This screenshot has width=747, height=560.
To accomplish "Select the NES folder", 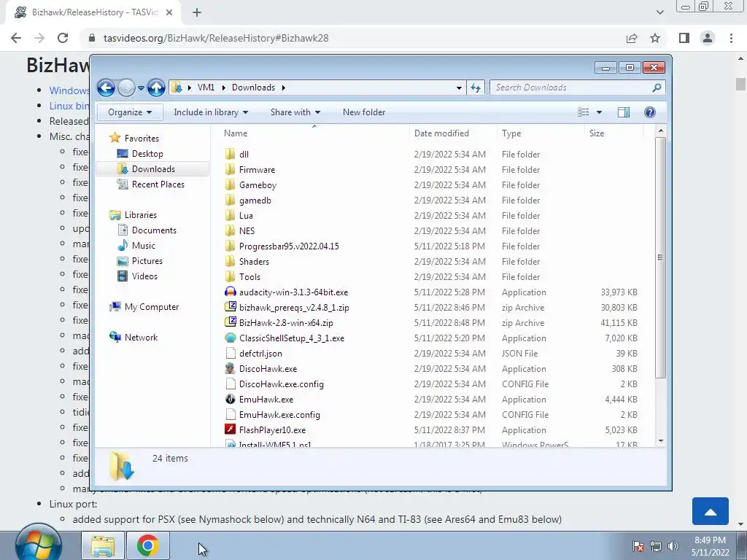I will click(x=247, y=231).
